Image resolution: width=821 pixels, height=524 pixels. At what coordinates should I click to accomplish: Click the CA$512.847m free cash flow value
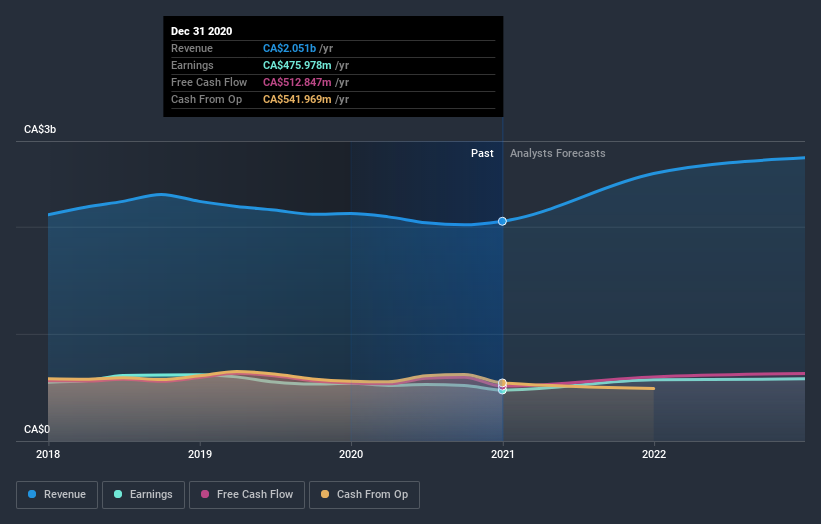[x=297, y=82]
